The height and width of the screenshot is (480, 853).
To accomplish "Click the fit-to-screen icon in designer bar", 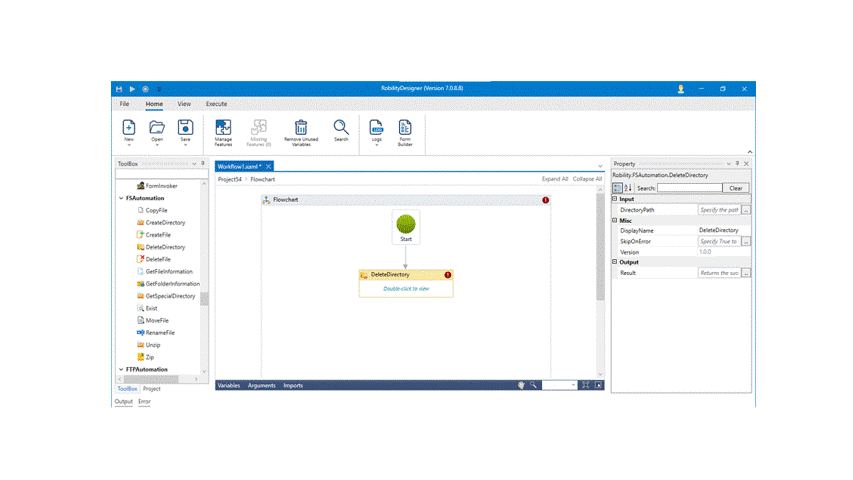I will click(585, 385).
